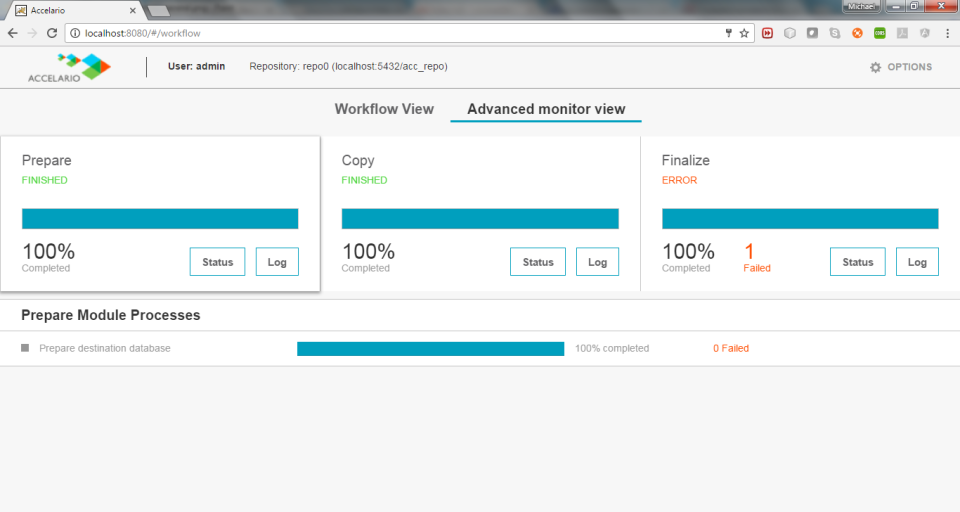Click the Michael profile button in title bar

click(x=861, y=6)
